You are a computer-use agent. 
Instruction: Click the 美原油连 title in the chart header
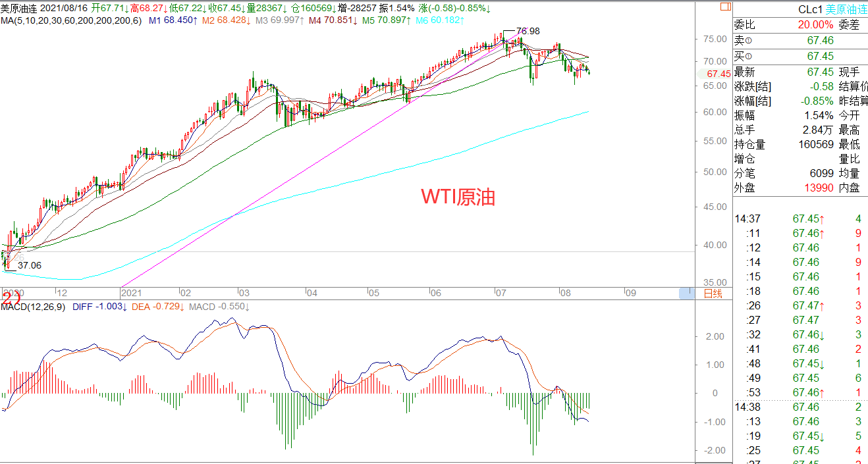[x=18, y=9]
